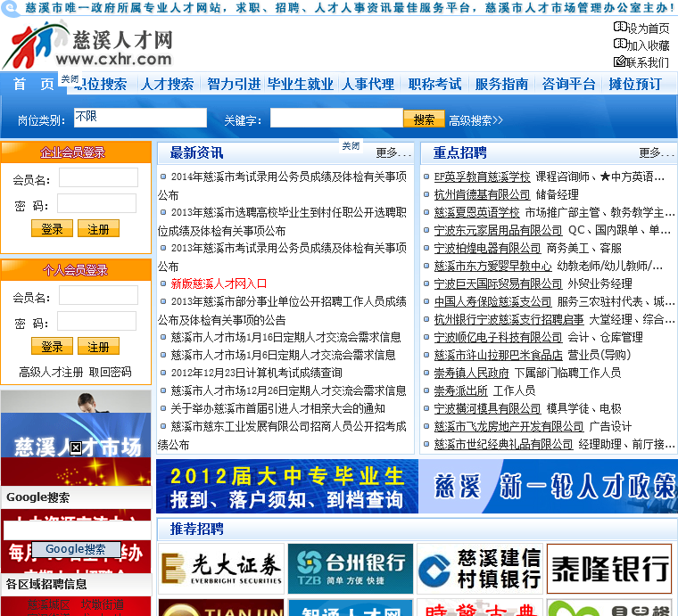Image resolution: width=678 pixels, height=616 pixels.
Task: Open 人才搜索 in navigation bar
Action: [168, 84]
